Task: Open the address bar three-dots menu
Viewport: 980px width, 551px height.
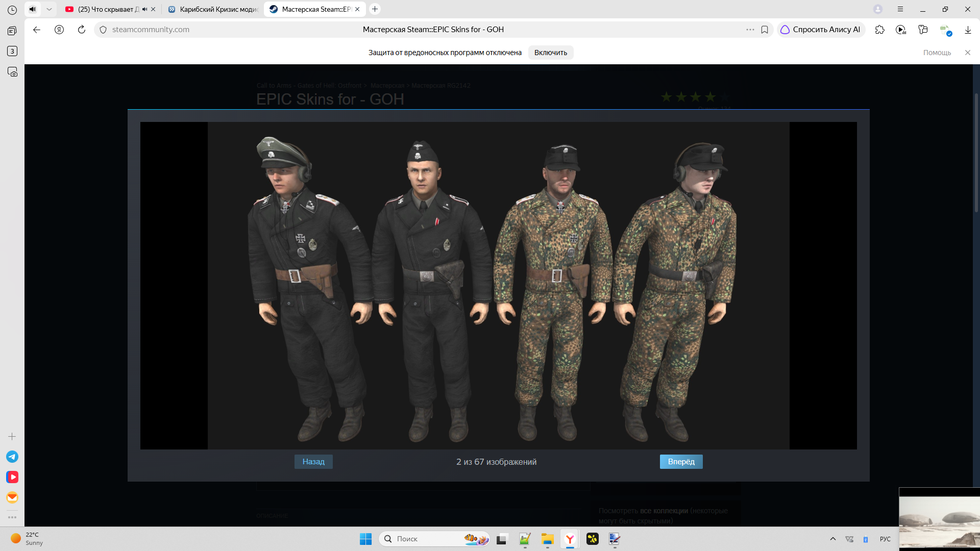Action: point(750,30)
